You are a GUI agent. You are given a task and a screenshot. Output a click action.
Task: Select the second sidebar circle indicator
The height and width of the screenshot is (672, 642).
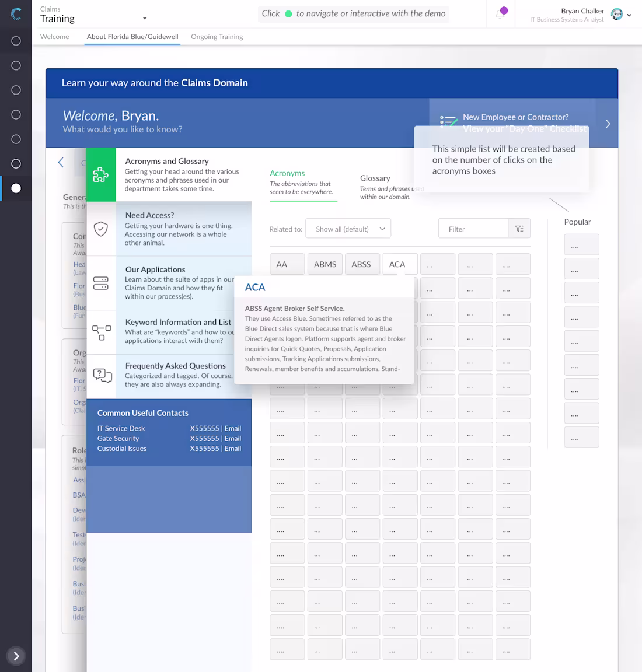16,65
